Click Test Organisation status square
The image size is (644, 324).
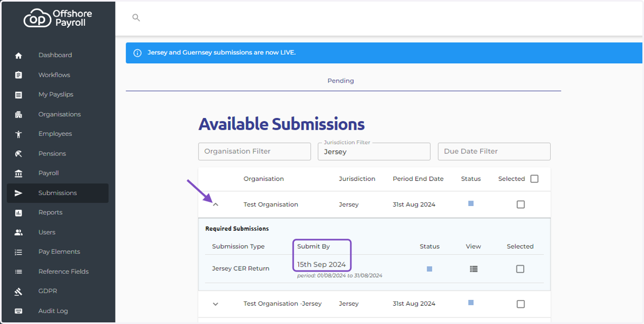click(x=471, y=203)
